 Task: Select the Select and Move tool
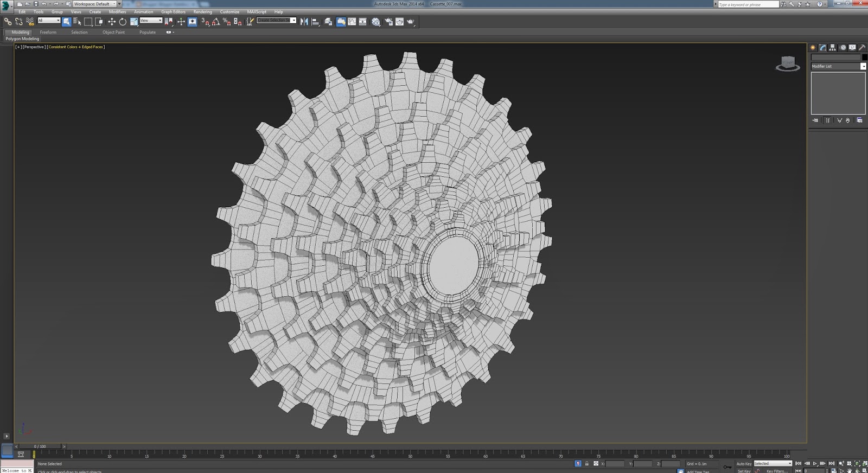click(112, 22)
